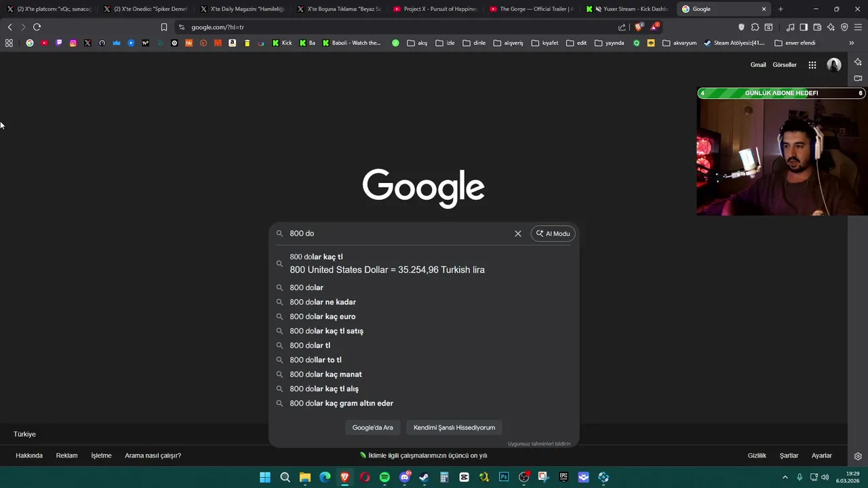Click the Google search input field
The height and width of the screenshot is (488, 868).
click(399, 233)
